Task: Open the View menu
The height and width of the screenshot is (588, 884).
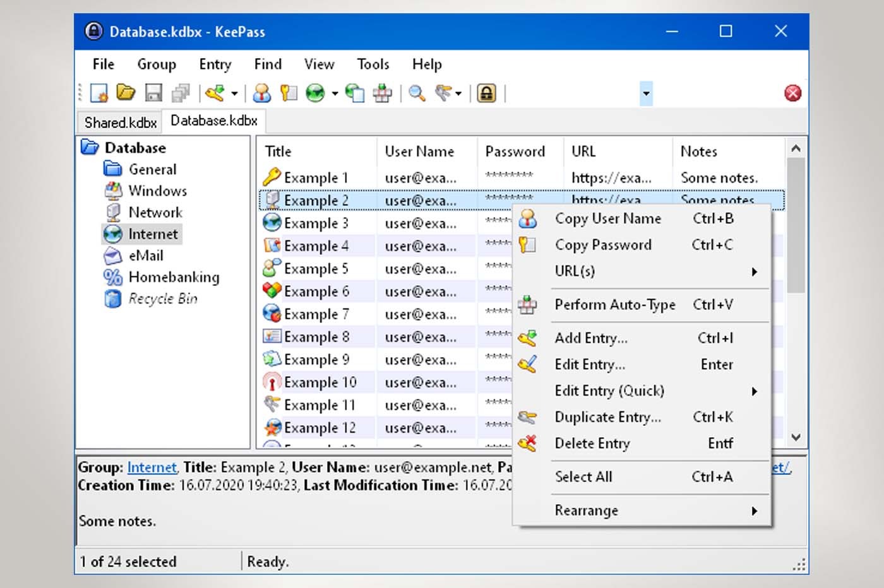Action: click(319, 64)
